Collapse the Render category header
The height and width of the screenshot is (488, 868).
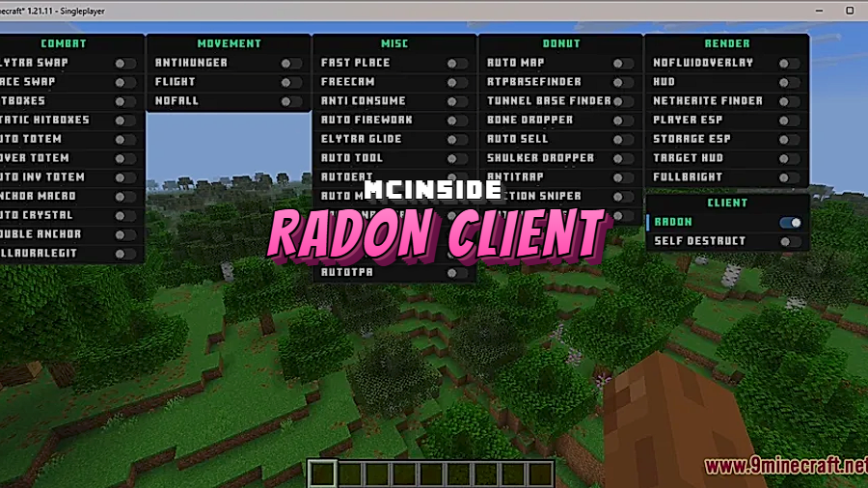[x=727, y=43]
